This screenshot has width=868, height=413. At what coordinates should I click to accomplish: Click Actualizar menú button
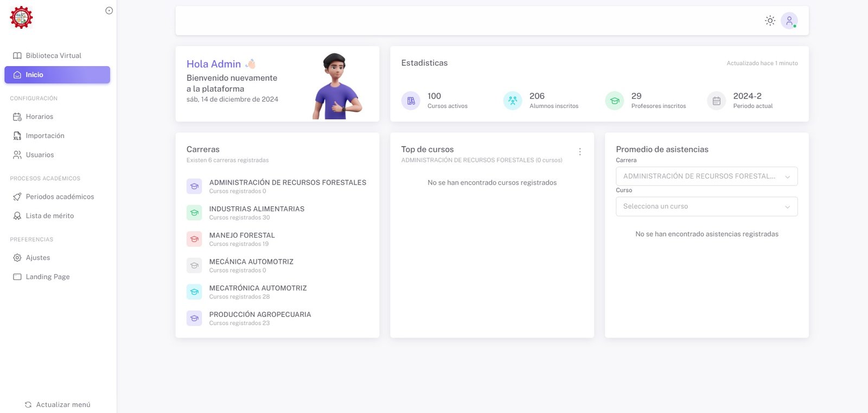click(x=58, y=405)
